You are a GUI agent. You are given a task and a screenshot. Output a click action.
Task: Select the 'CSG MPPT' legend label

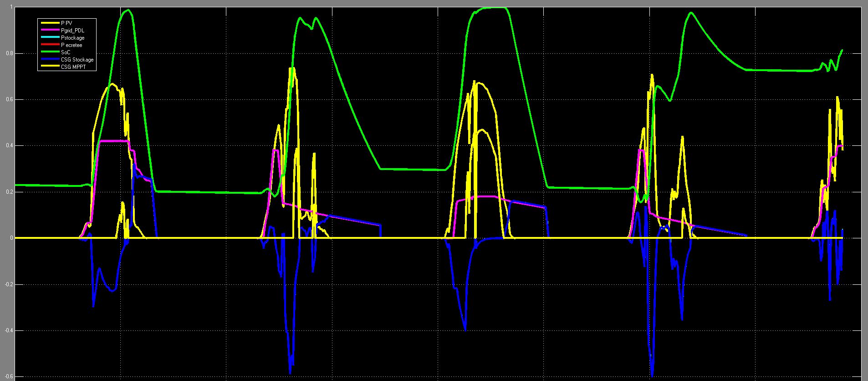[73, 67]
